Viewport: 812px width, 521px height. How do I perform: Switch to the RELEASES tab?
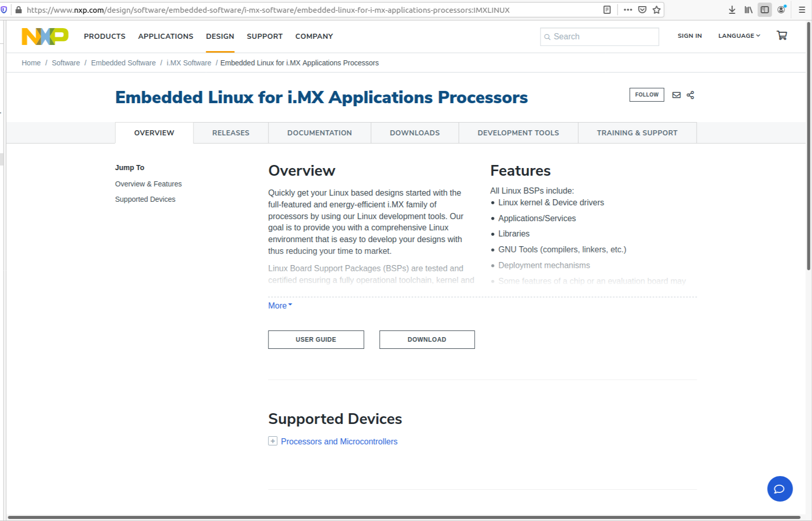click(x=231, y=133)
